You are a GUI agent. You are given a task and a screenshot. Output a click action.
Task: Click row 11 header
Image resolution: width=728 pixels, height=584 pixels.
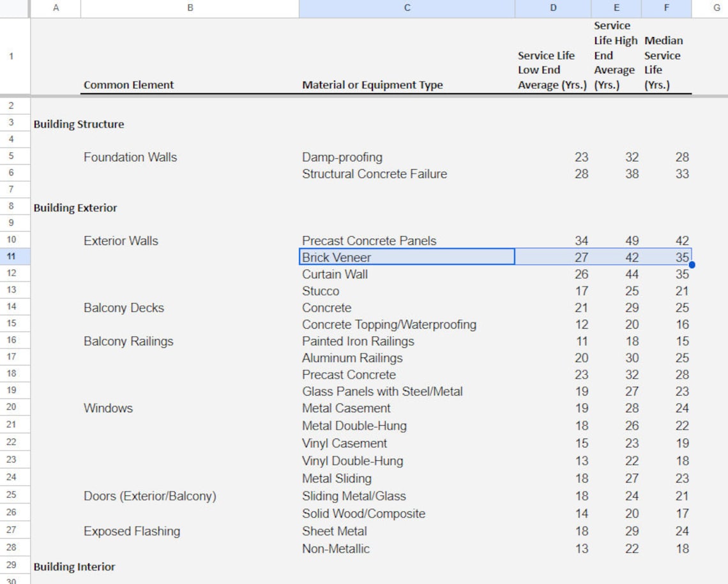click(14, 257)
